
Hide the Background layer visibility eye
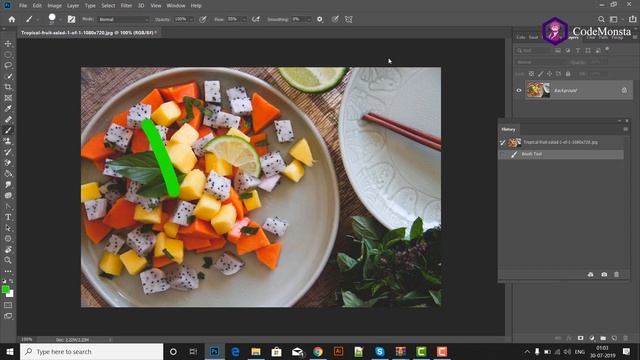click(519, 90)
